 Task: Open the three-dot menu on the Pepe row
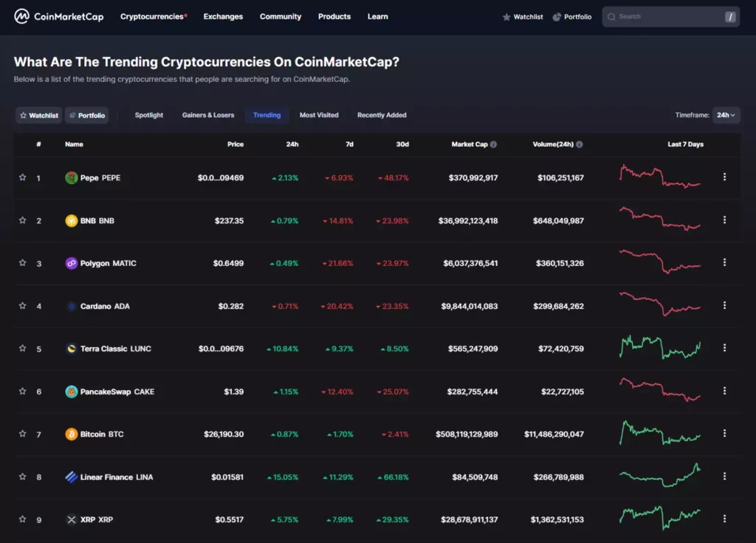click(724, 177)
